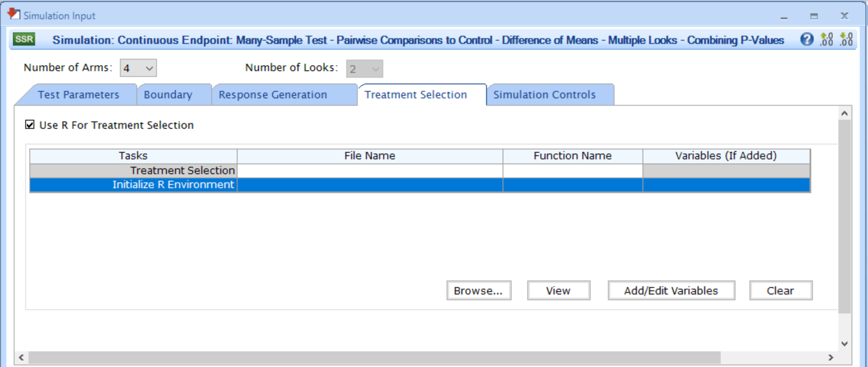
Task: Click the Simulation Input title bar icon
Action: tap(13, 15)
